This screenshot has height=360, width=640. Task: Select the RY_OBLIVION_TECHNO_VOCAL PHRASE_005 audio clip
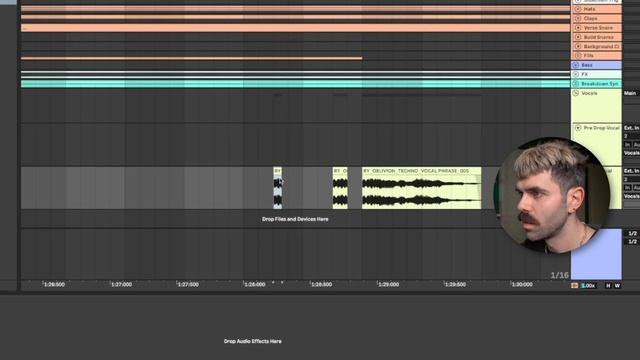pos(421,188)
